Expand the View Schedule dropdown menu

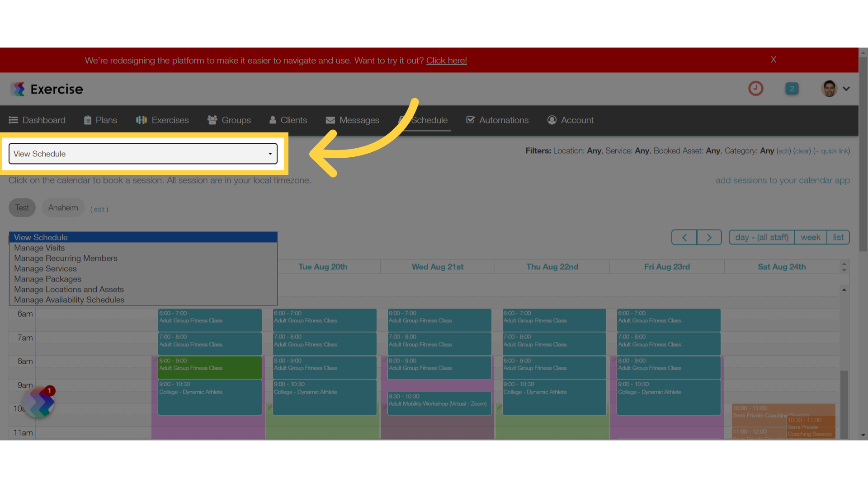[x=143, y=154]
